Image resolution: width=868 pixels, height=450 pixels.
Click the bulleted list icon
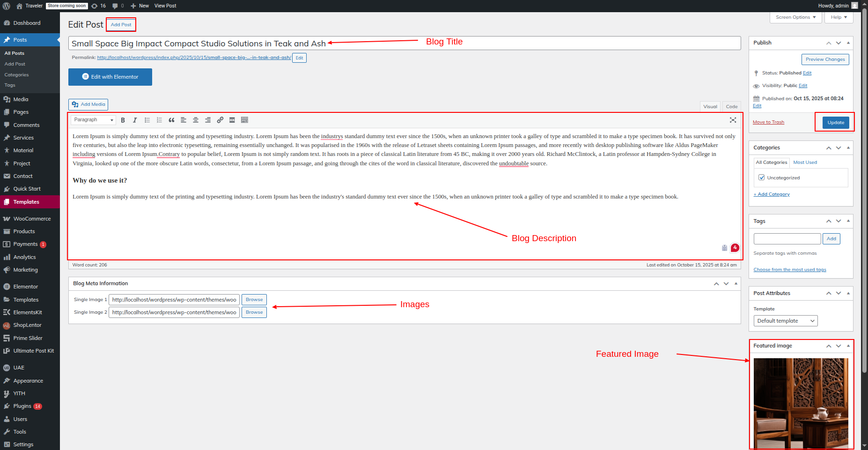click(x=147, y=120)
